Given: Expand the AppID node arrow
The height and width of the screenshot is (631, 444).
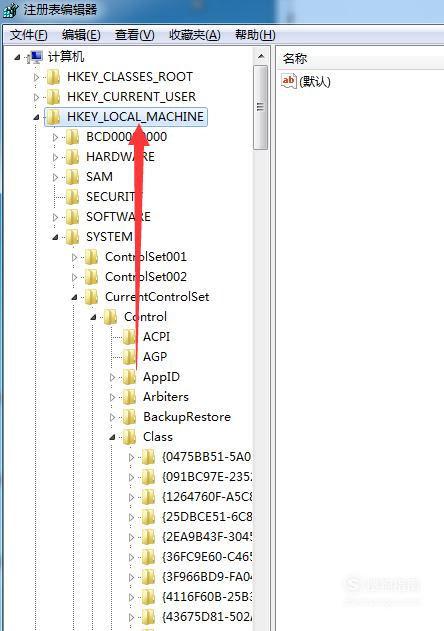Looking at the screenshot, I should (x=113, y=377).
